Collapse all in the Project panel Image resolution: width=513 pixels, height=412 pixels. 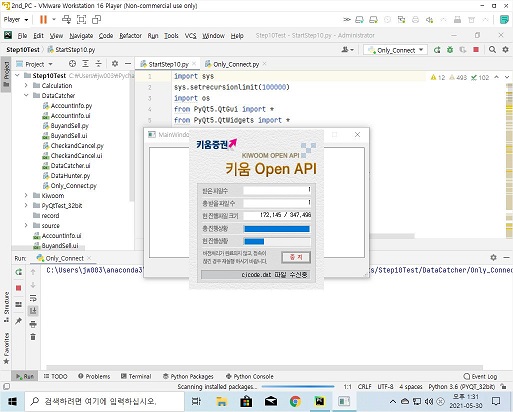[x=98, y=64]
